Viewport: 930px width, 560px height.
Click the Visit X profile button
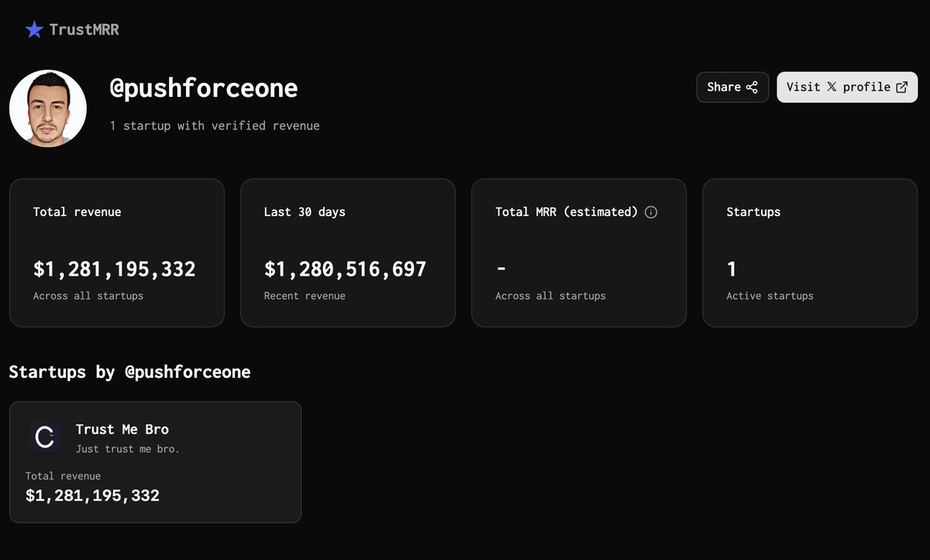(847, 88)
